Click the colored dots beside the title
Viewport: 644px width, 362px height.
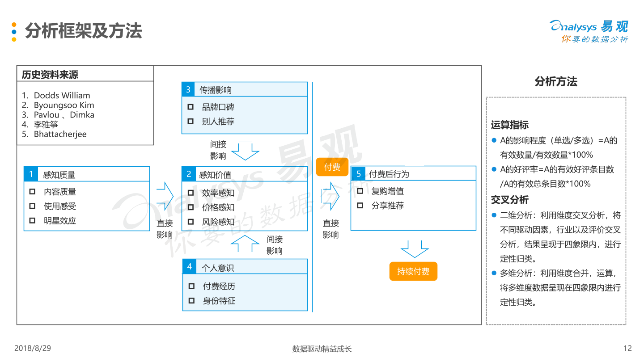tap(14, 32)
